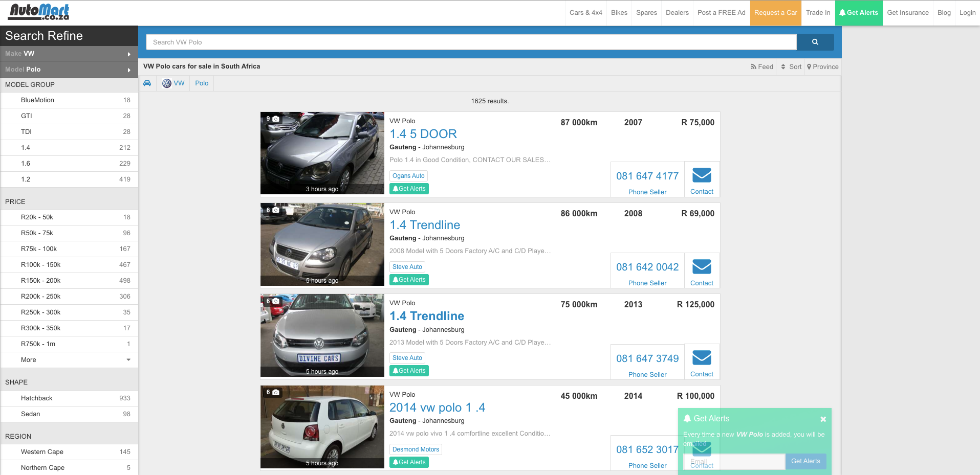980x475 pixels.
Task: Open photo count badge on 1.4 5 DOOR listing
Action: (x=272, y=119)
